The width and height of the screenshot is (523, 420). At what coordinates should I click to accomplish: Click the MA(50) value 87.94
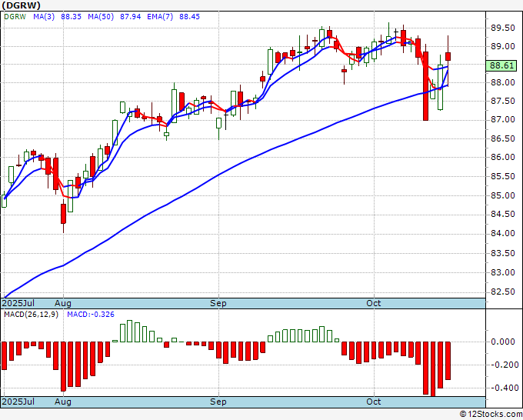coord(131,17)
